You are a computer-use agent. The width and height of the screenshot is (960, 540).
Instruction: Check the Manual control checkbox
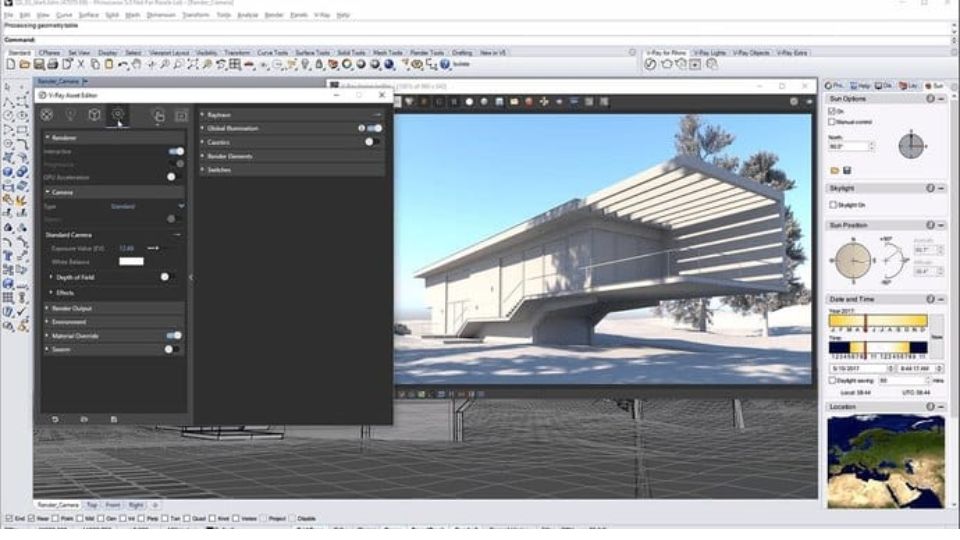pyautogui.click(x=832, y=122)
